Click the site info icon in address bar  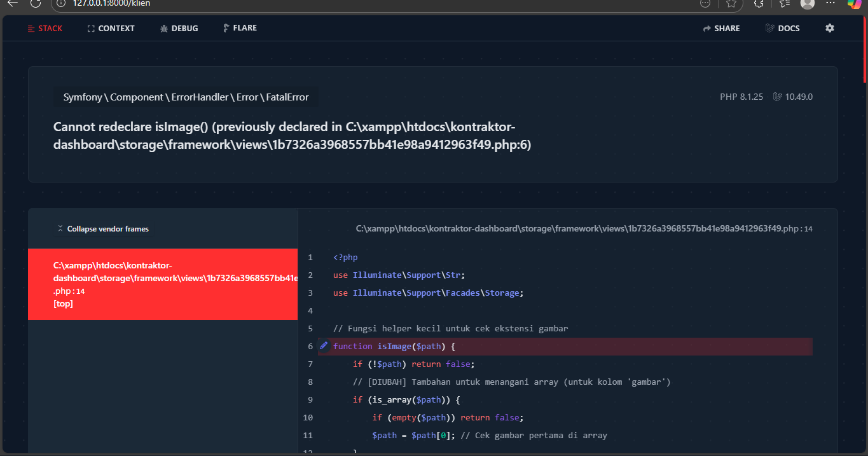pyautogui.click(x=60, y=3)
